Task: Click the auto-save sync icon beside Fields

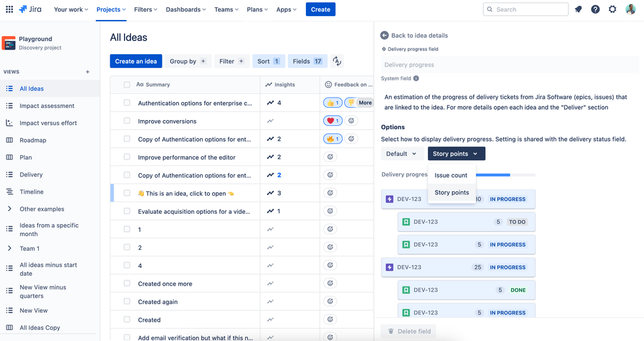Action: pos(337,61)
